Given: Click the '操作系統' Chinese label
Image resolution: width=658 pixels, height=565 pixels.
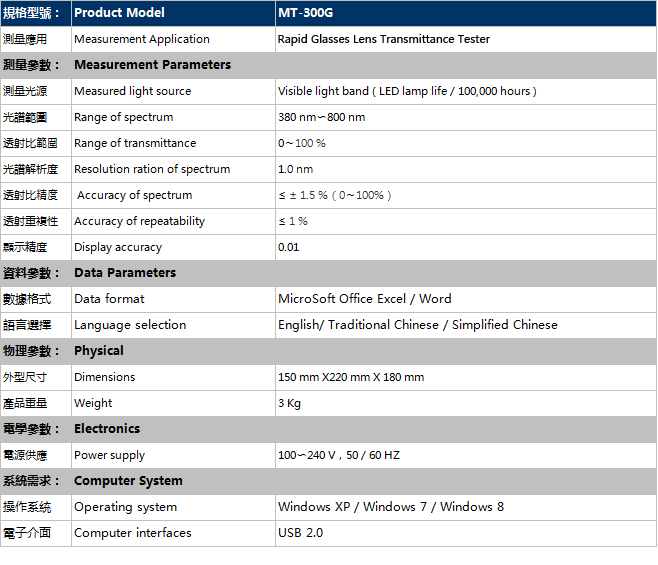Looking at the screenshot, I should pos(27,507).
